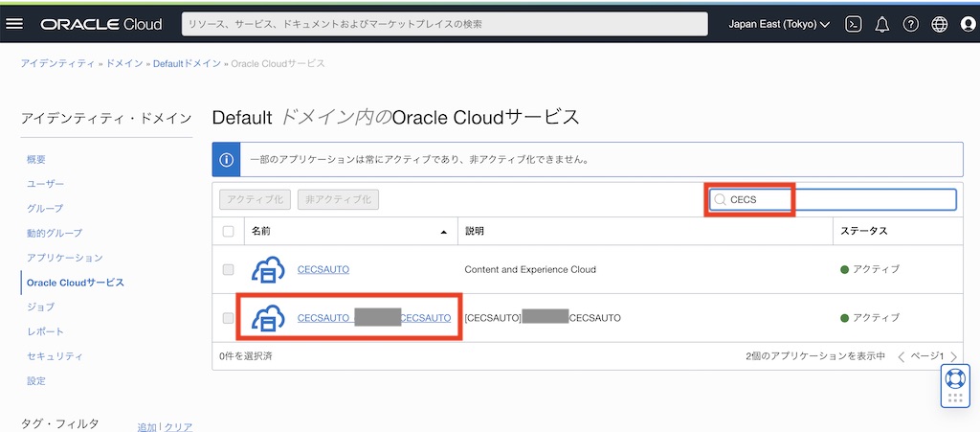Open the first CECSAUTO application link
Screen dimensions: 980x432
[x=323, y=270]
